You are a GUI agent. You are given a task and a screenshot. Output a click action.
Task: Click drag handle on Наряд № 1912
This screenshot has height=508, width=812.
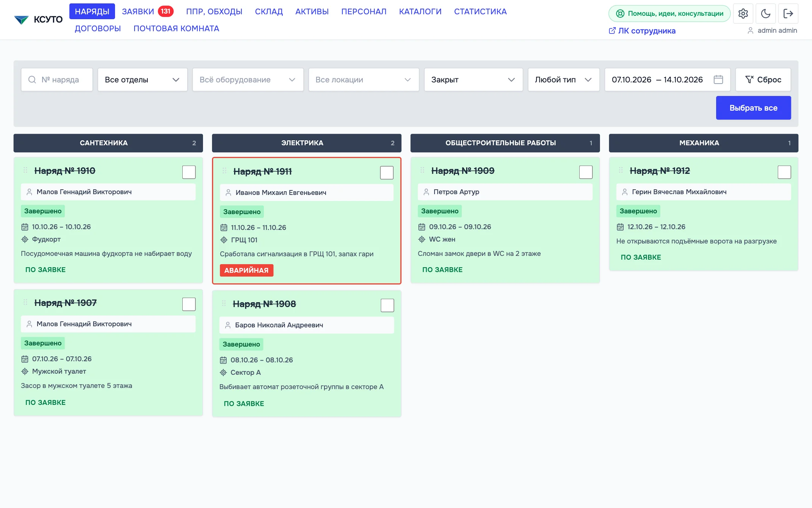pyautogui.click(x=621, y=170)
